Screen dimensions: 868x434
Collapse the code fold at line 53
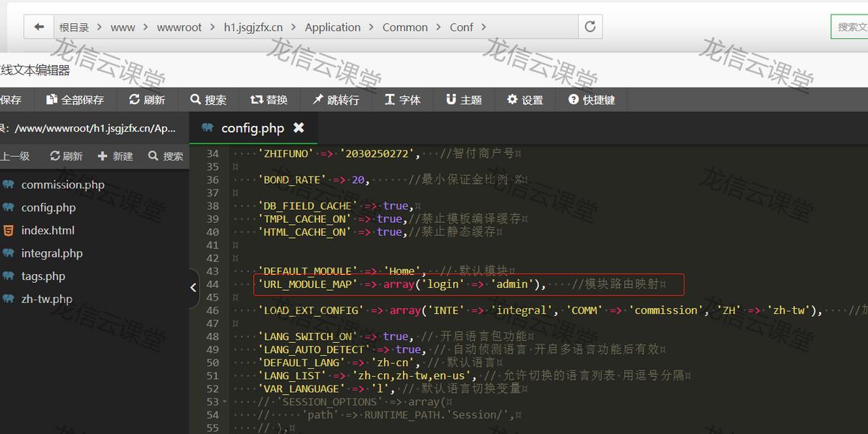pyautogui.click(x=224, y=401)
